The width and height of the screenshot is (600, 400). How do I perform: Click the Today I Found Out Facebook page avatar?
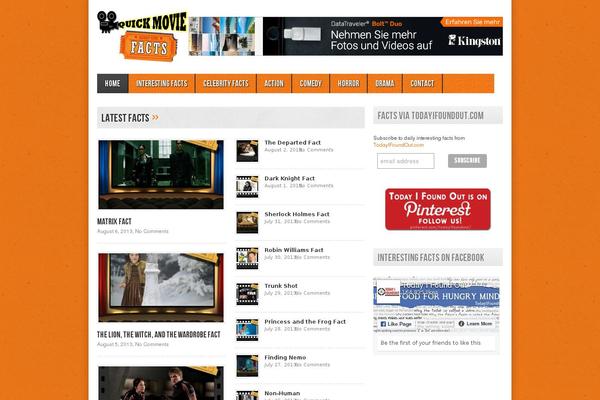[x=388, y=292]
